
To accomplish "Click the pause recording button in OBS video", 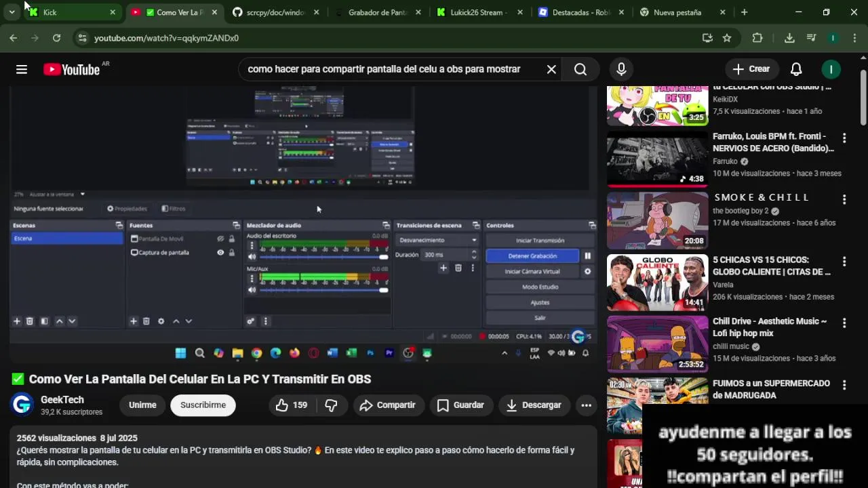I will coord(587,256).
